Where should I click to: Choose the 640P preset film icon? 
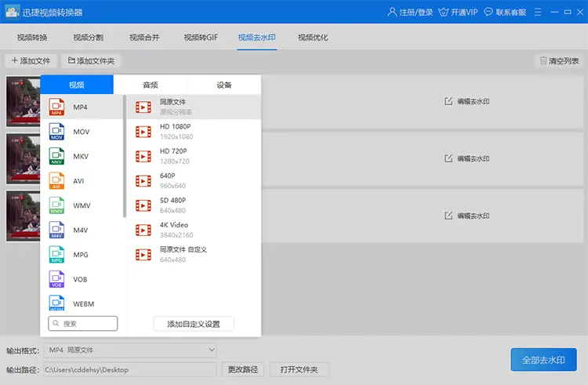click(143, 181)
